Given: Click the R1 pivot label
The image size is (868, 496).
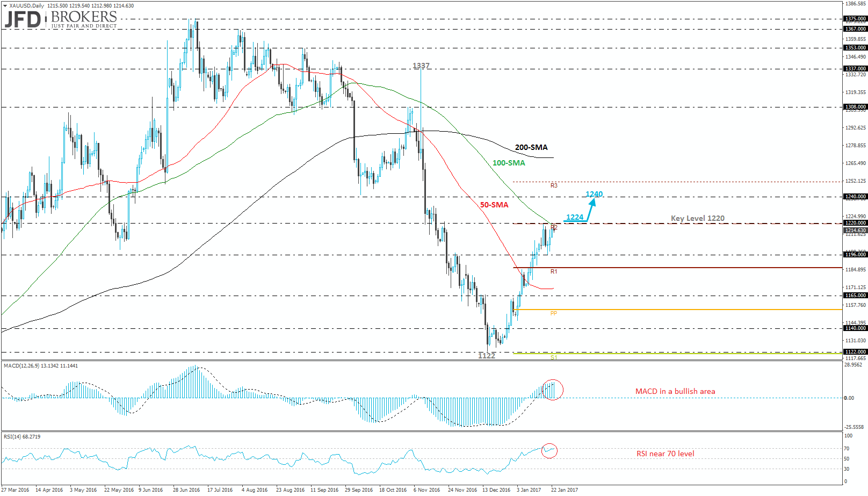Looking at the screenshot, I should [x=554, y=271].
